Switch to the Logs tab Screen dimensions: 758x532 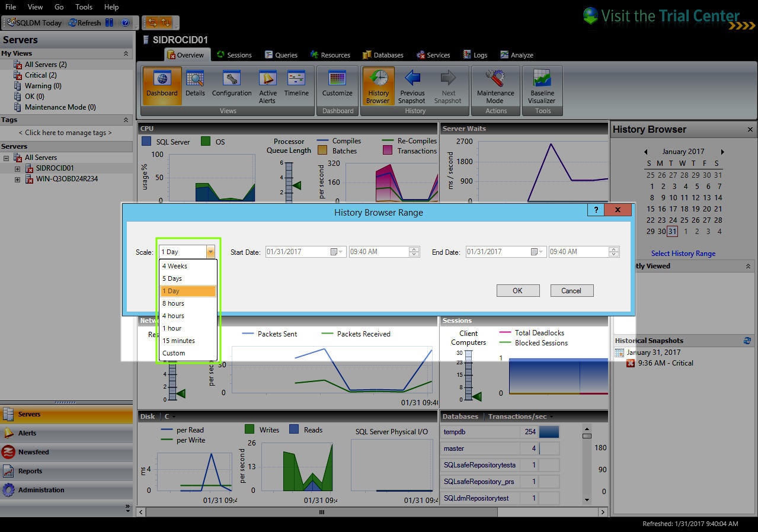(475, 55)
